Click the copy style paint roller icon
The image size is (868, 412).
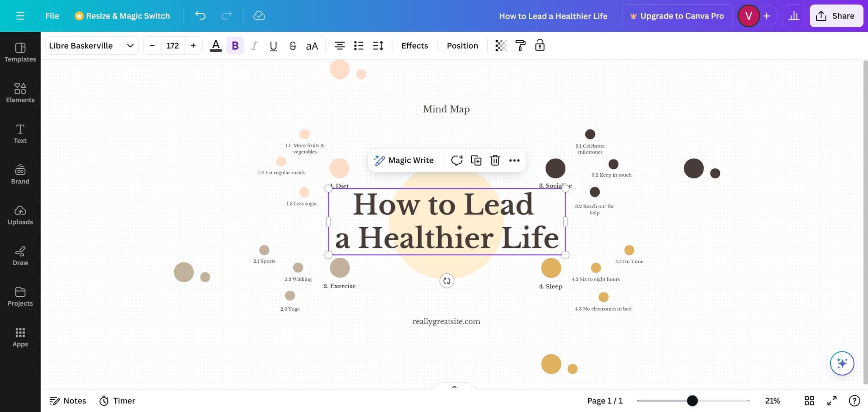[x=520, y=45]
